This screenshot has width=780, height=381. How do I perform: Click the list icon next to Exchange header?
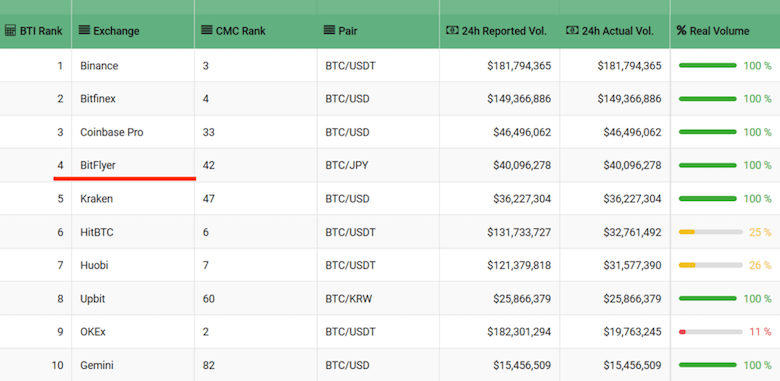pos(85,30)
